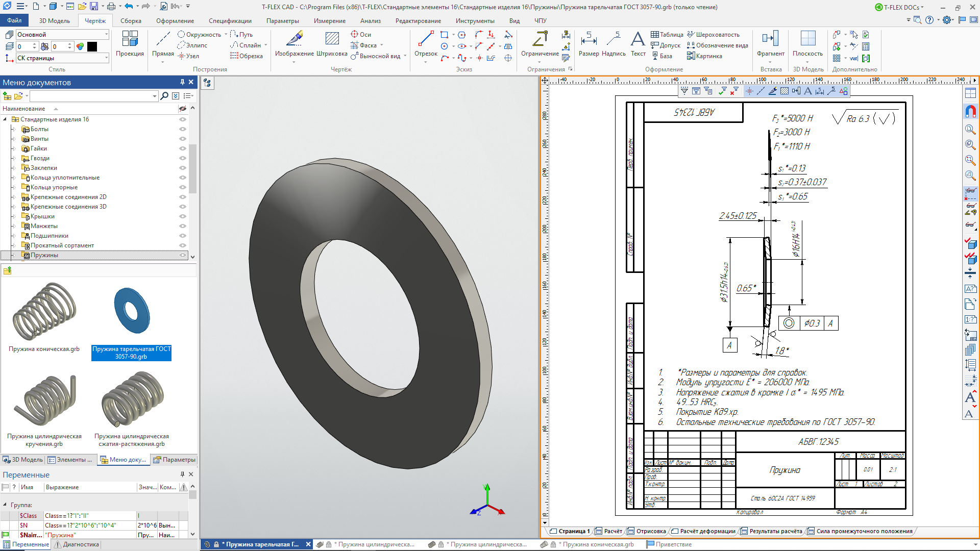Open the color palette icon in Стиль
Image resolution: width=980 pixels, height=551 pixels.
80,46
